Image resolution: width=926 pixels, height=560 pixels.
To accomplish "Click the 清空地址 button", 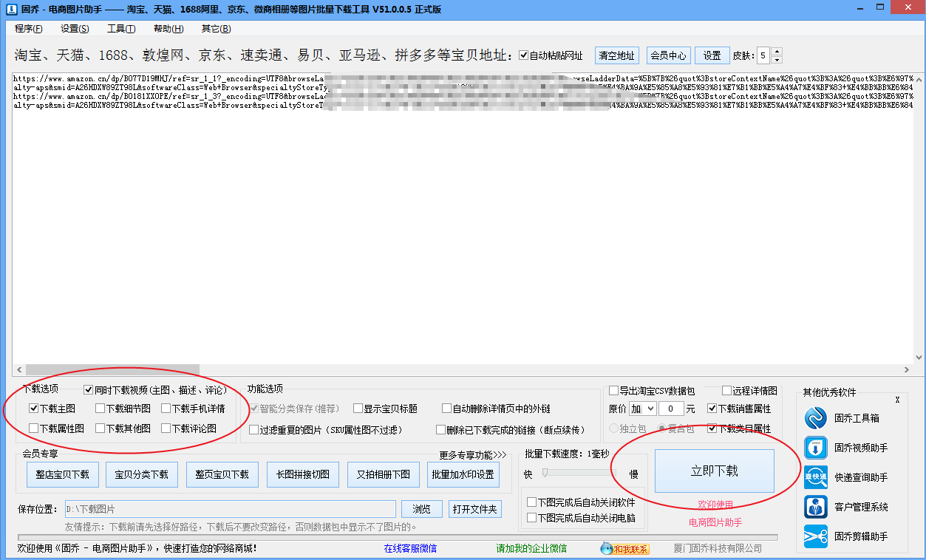I will 616,55.
